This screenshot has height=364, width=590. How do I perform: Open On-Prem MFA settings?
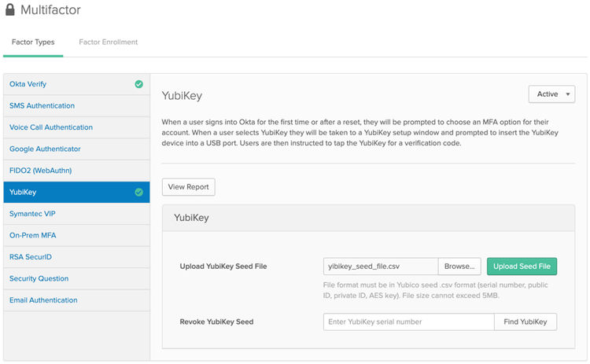click(32, 235)
